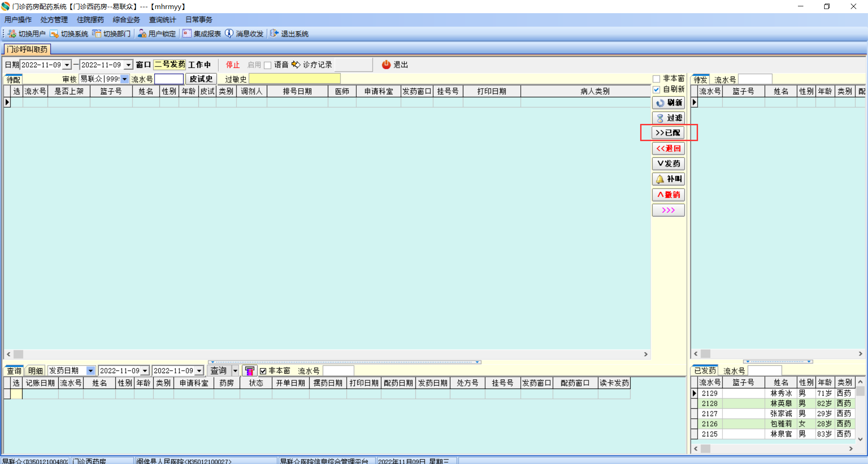Click the yellow 过敏史 field
868x464 pixels.
pos(295,79)
